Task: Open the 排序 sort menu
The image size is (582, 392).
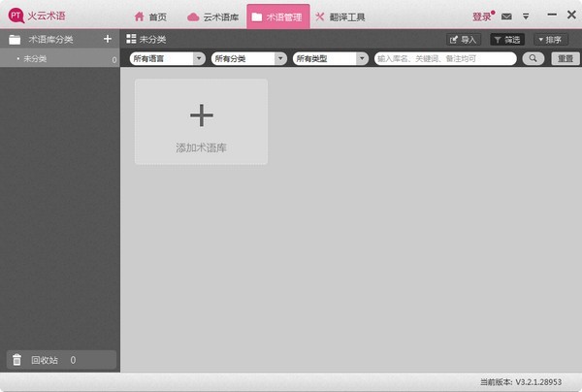Action: (550, 40)
